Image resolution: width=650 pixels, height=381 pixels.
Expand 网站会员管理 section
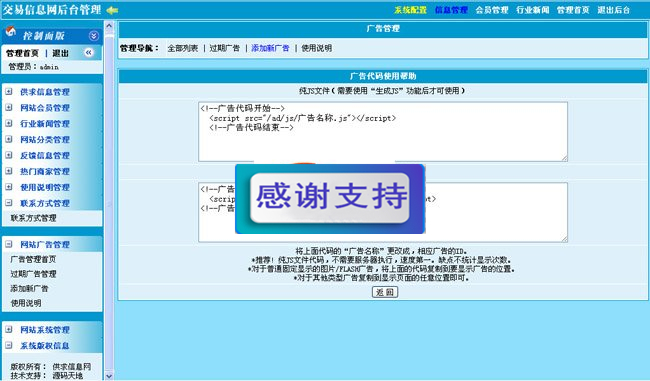pyautogui.click(x=9, y=107)
